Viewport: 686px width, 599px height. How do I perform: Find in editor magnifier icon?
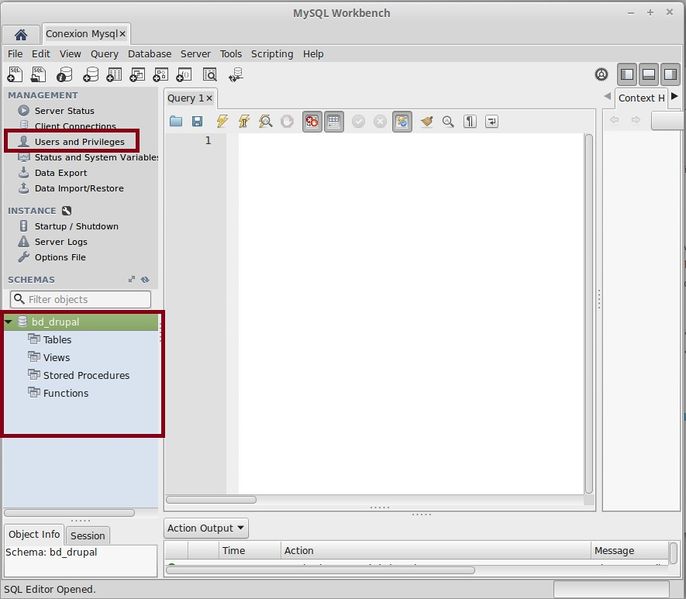(x=448, y=121)
